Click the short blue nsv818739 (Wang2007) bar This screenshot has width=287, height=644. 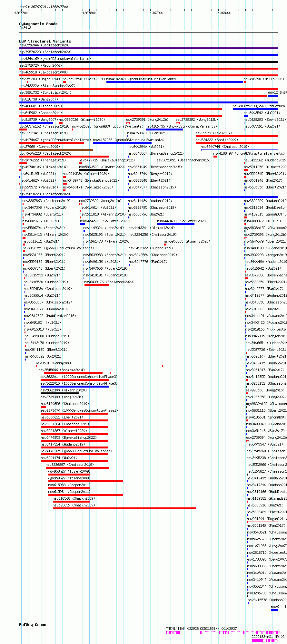(36, 123)
